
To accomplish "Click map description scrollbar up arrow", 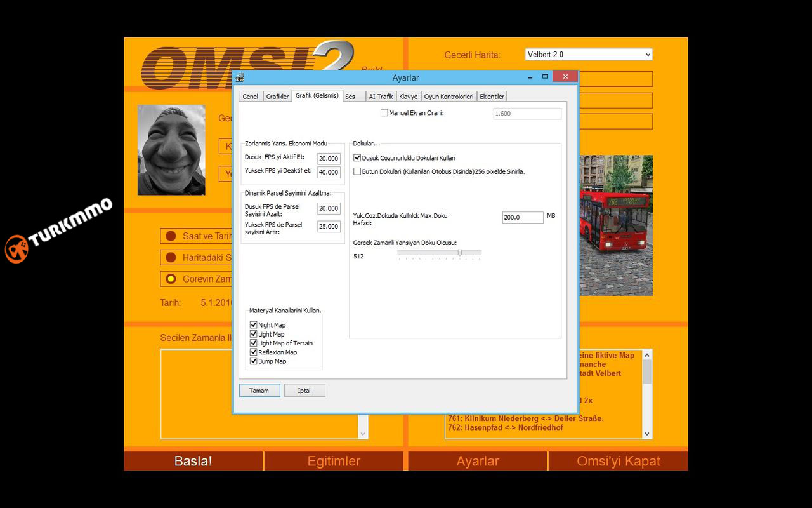I will 647,355.
